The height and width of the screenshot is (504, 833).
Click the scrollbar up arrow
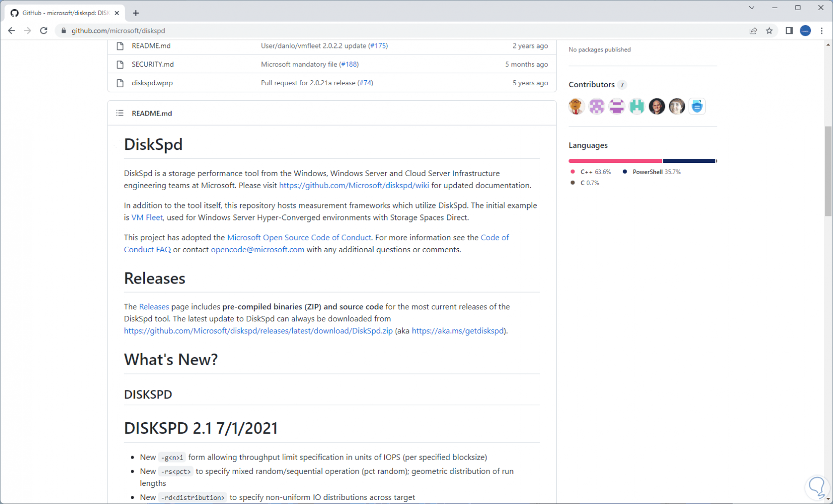coord(828,45)
